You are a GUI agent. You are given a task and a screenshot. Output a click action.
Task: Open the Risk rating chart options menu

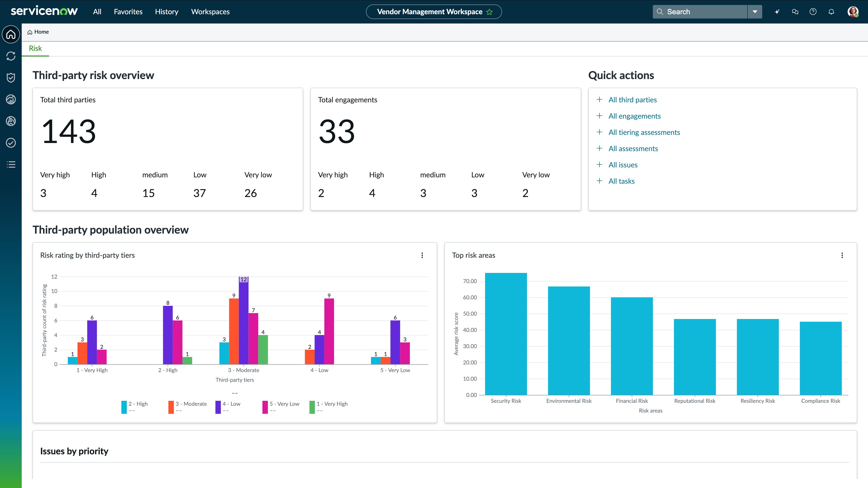click(422, 255)
